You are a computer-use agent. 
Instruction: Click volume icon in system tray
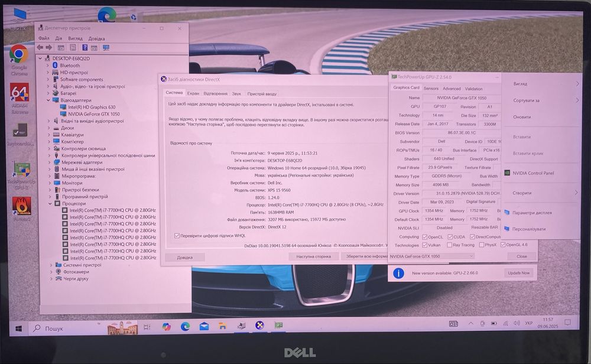tap(517, 323)
